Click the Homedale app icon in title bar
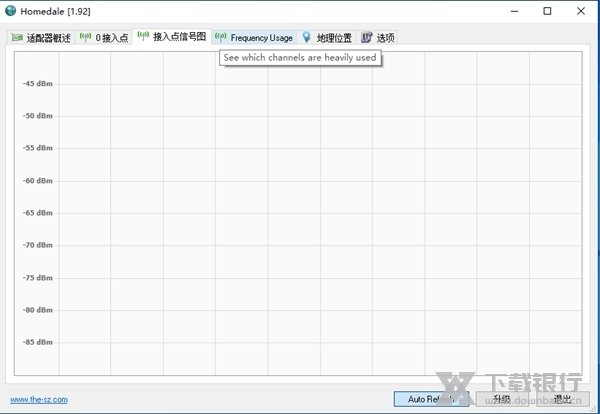This screenshot has height=414, width=600. coord(11,11)
